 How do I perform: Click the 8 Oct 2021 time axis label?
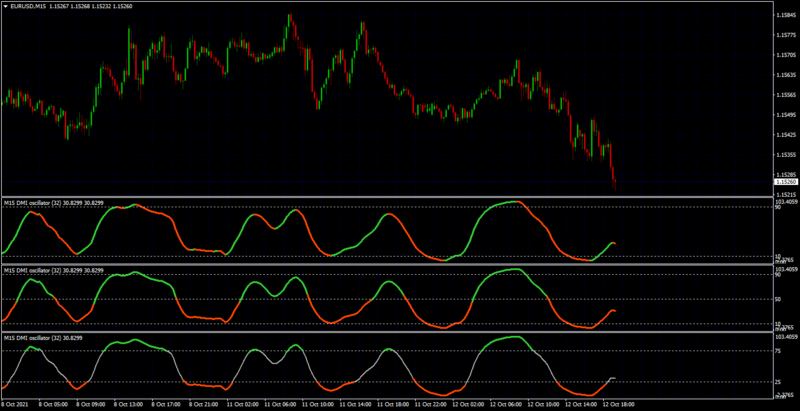13,404
